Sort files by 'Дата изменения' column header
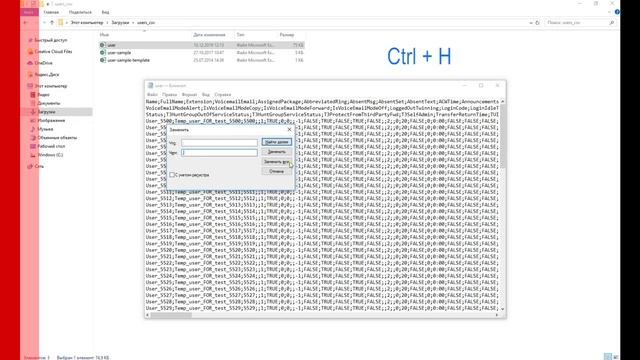 tap(209, 35)
